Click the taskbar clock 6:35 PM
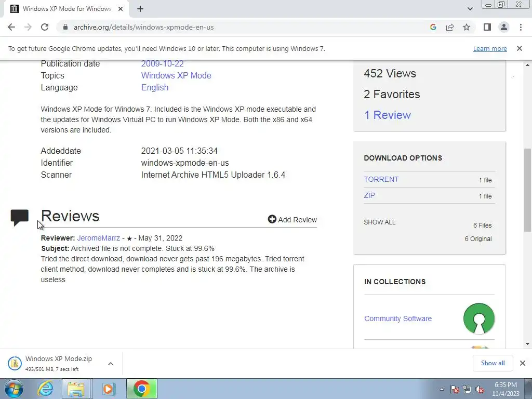Image resolution: width=532 pixels, height=399 pixels. [x=506, y=385]
